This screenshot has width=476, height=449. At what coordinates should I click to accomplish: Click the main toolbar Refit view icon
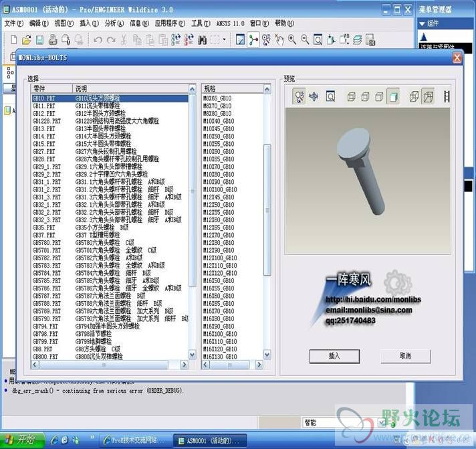(x=318, y=39)
